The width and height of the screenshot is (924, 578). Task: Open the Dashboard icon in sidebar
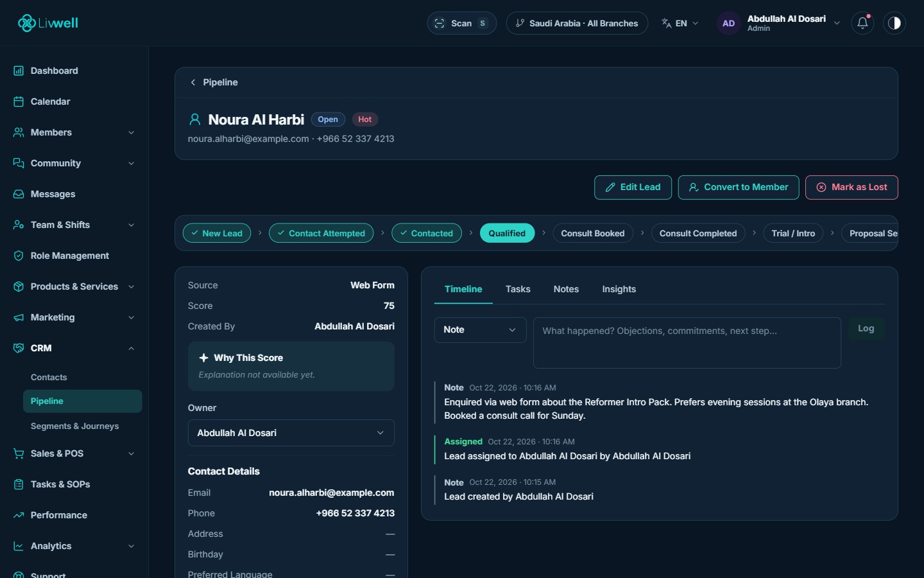(x=19, y=71)
